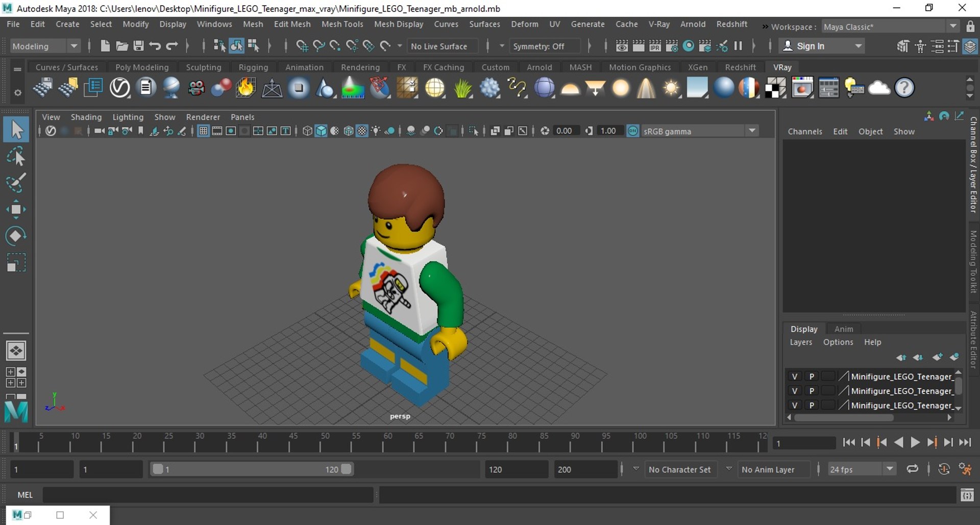Go to the end of the playback range
Viewport: 980px width, 525px height.
[x=965, y=443]
